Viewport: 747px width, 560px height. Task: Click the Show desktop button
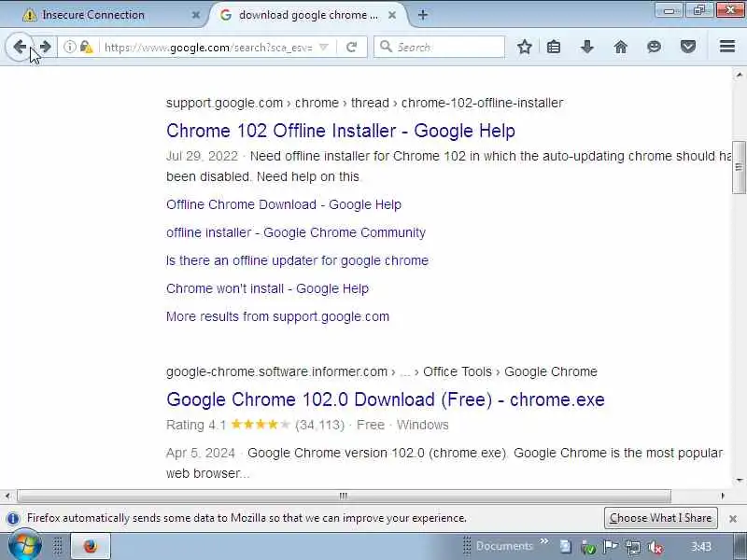(740, 546)
